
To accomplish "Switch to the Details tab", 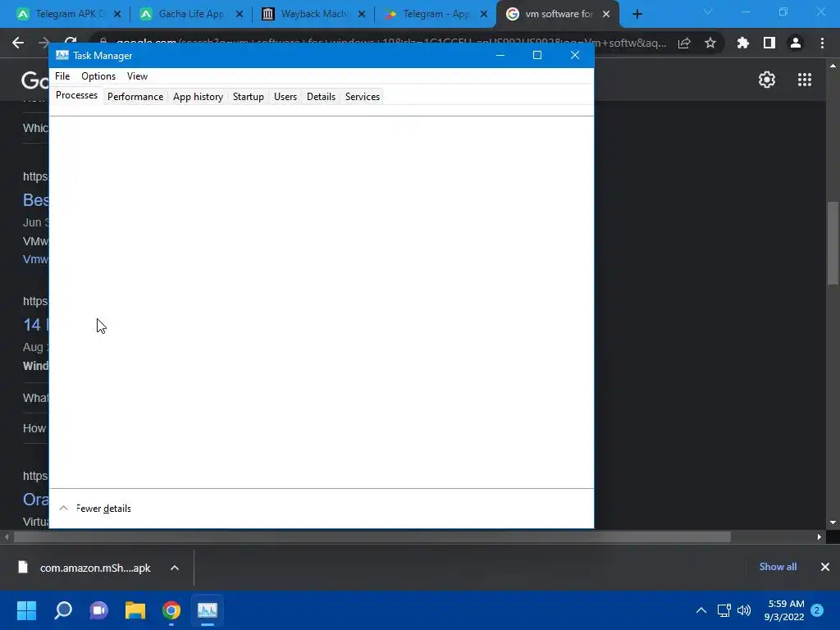I will [321, 97].
